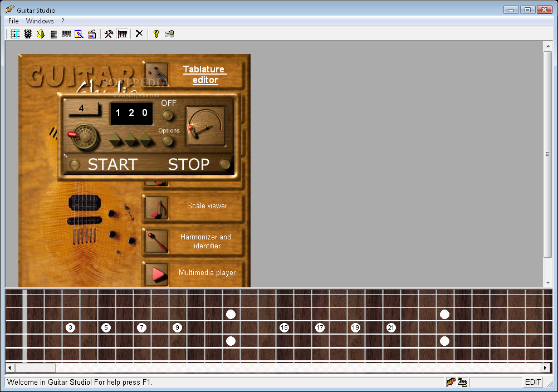
Task: Click the black X close-all icon
Action: 139,34
